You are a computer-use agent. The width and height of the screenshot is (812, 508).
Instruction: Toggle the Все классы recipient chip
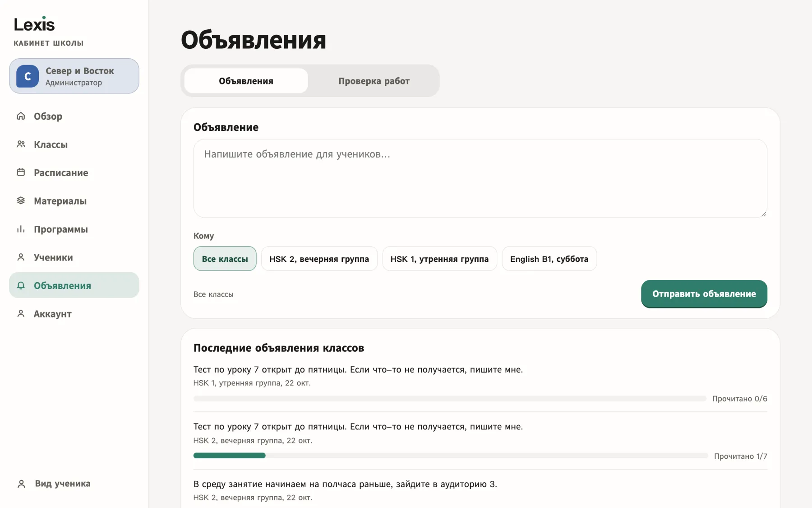click(x=225, y=259)
